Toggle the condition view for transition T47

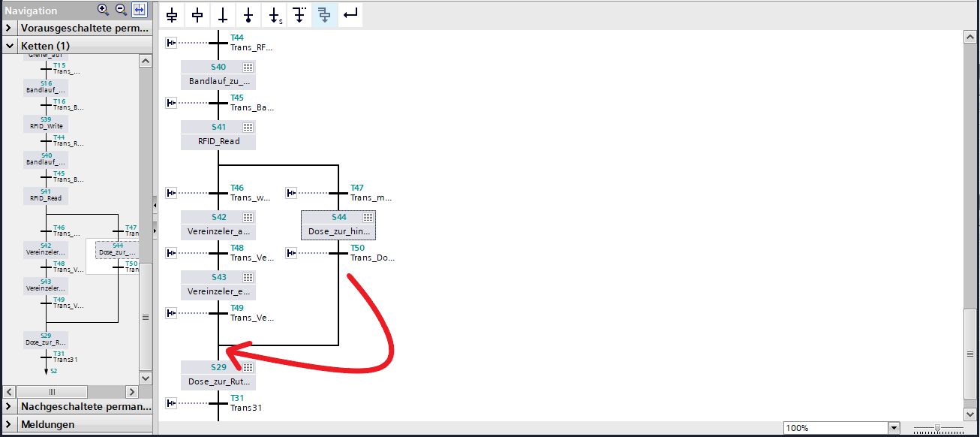pyautogui.click(x=292, y=193)
